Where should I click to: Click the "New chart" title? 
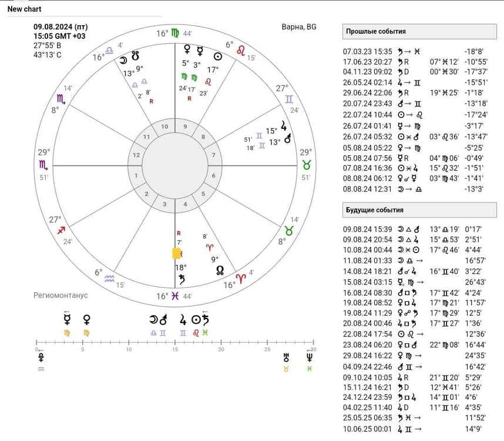[x=25, y=9]
